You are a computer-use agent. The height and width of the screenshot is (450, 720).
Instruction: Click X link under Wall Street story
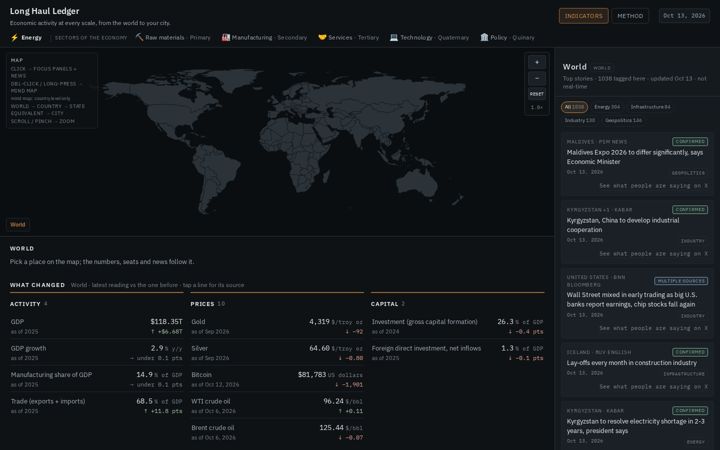(x=653, y=328)
